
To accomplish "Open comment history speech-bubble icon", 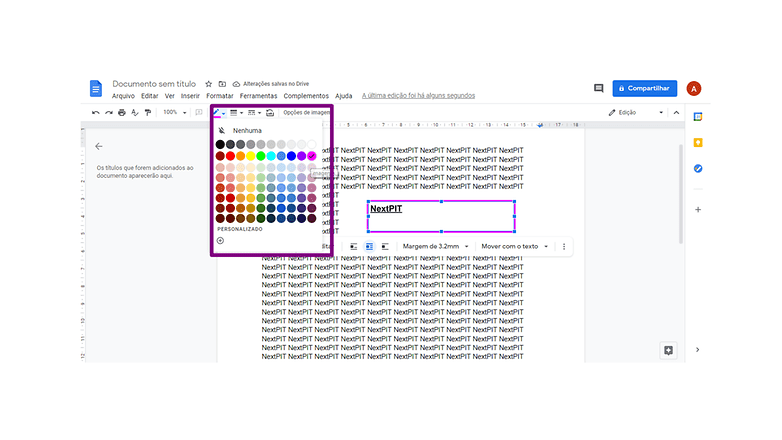I will click(598, 88).
